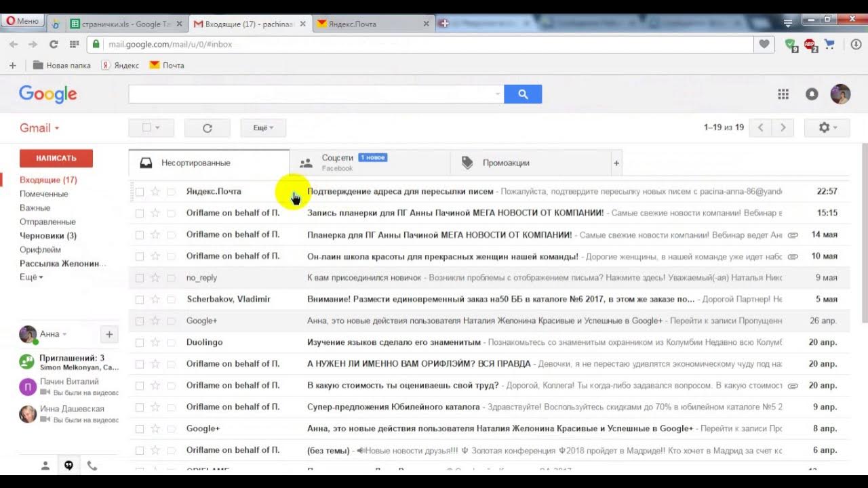This screenshot has height=488, width=868.
Task: Open Hangouts conversations tab icon
Action: click(x=68, y=466)
